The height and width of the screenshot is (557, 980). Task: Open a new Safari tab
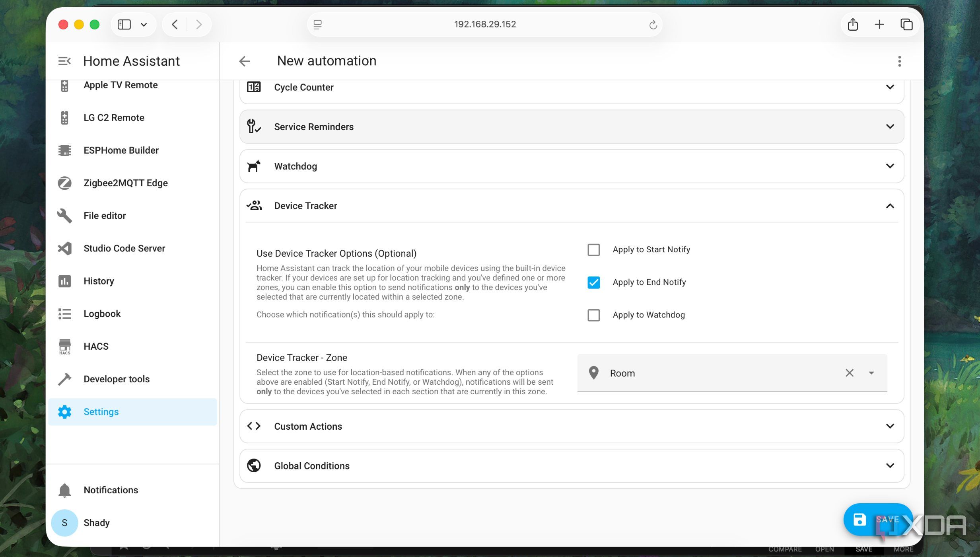click(x=879, y=25)
